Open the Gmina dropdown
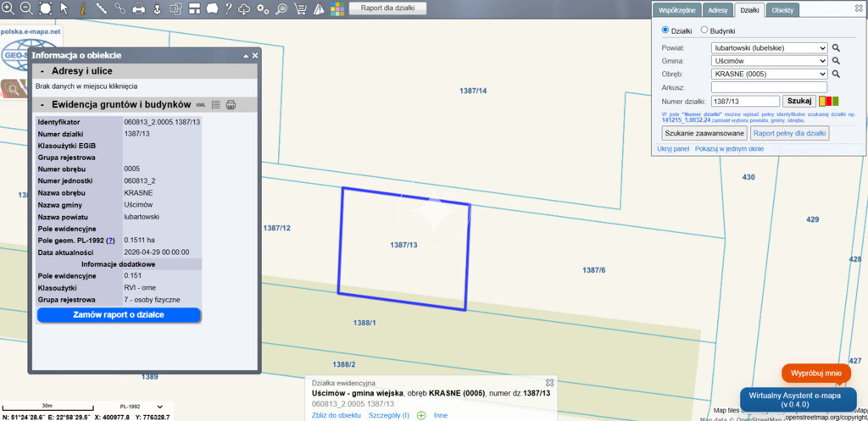 coord(769,61)
